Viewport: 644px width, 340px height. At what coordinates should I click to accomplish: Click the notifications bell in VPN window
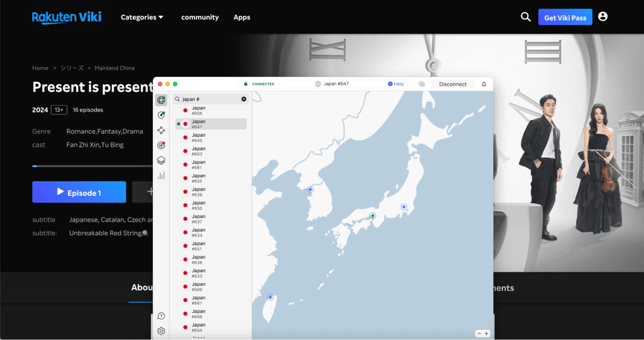(484, 84)
